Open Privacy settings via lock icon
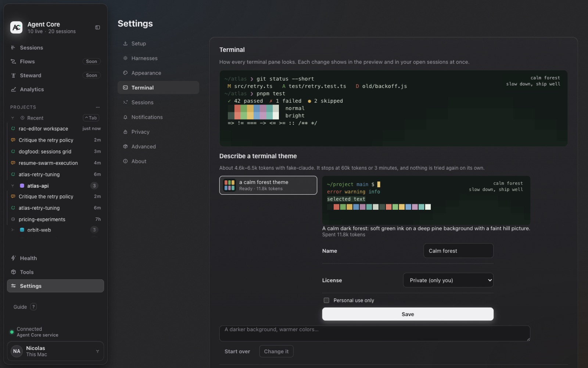 point(125,132)
